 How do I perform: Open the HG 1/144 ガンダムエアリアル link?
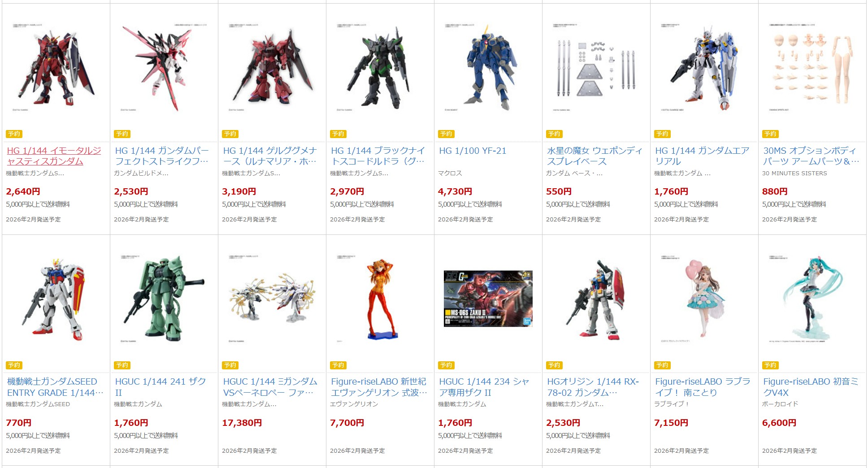pos(702,156)
